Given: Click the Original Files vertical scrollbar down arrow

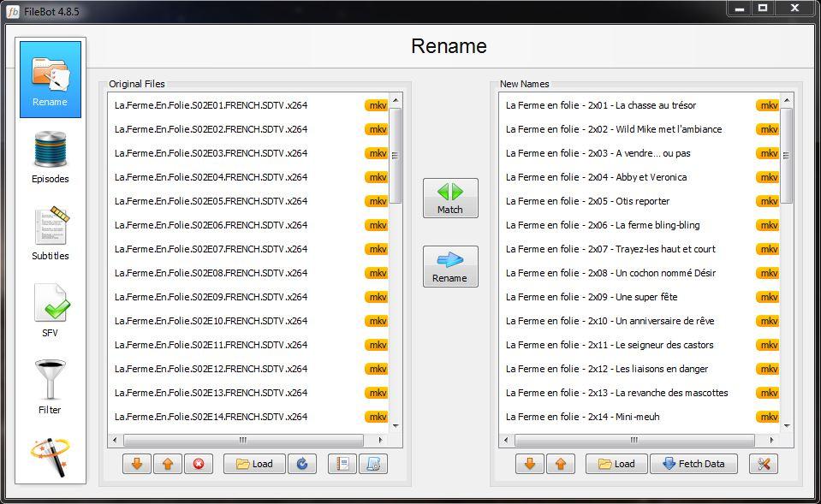Looking at the screenshot, I should click(x=396, y=426).
